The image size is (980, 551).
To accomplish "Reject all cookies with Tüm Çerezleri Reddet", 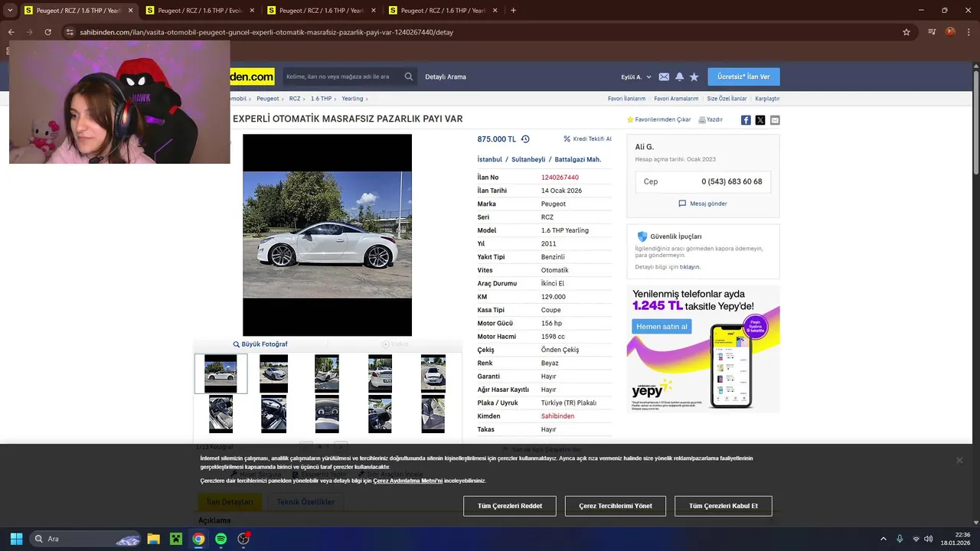I will click(x=510, y=506).
